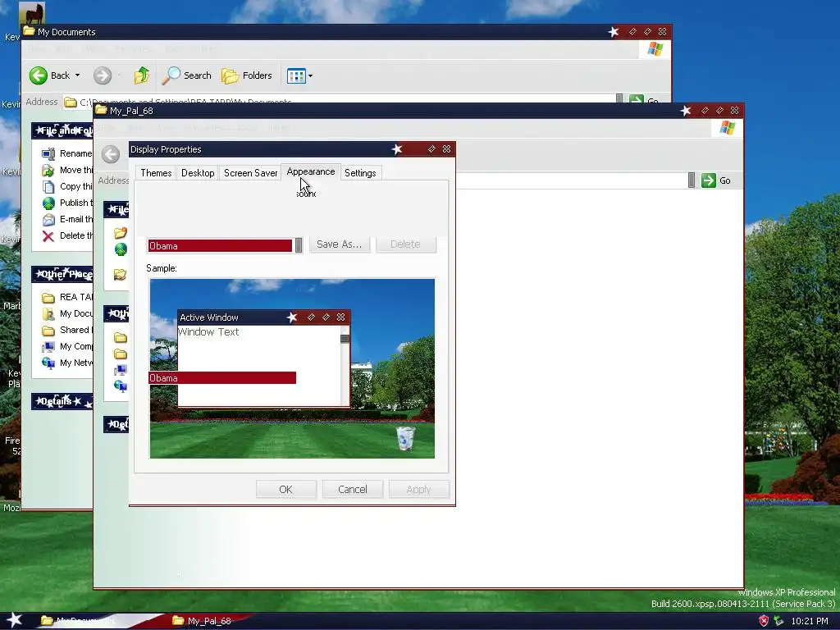
Task: Switch to Settings tab
Action: pyautogui.click(x=360, y=173)
